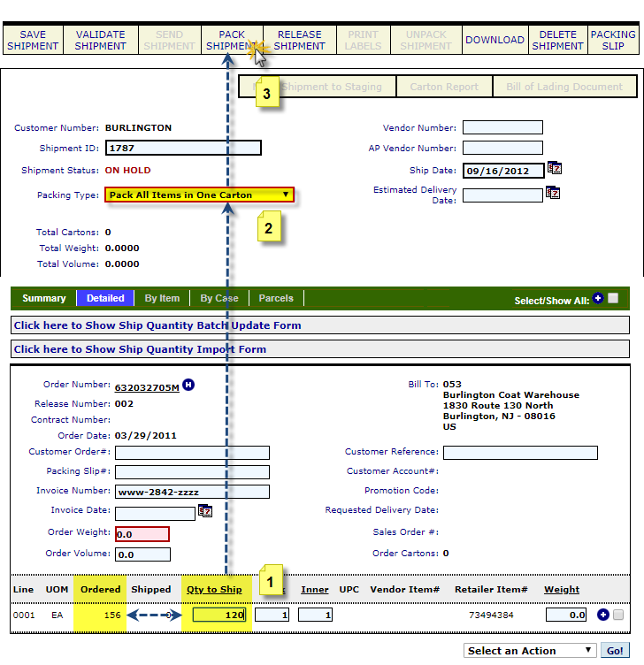
Task: Switch to the Parcels tab
Action: 276,298
